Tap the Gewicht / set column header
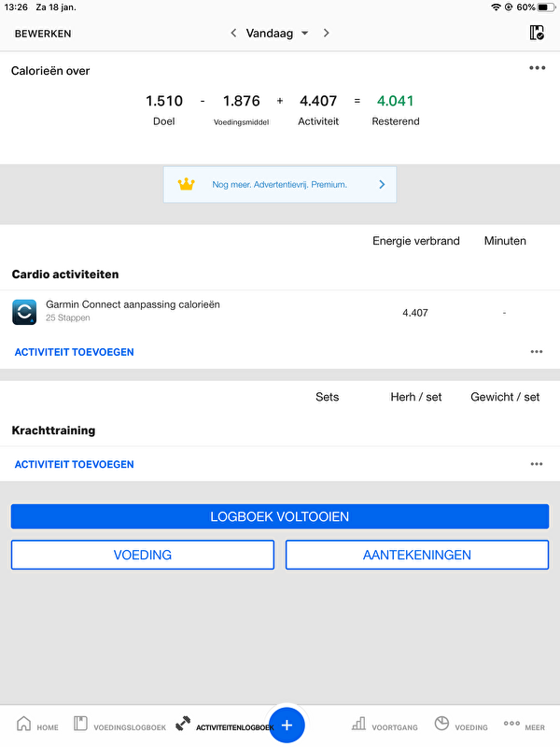This screenshot has height=747, width=560. [505, 397]
